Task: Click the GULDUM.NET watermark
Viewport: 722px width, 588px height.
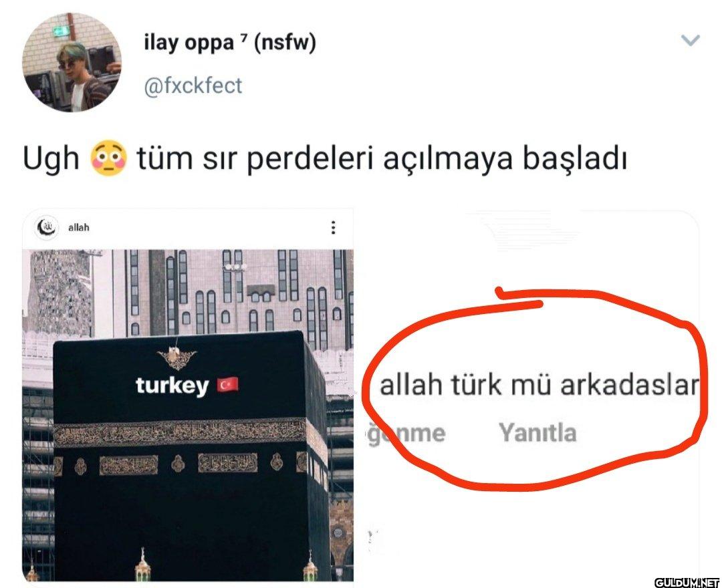Action: [687, 581]
